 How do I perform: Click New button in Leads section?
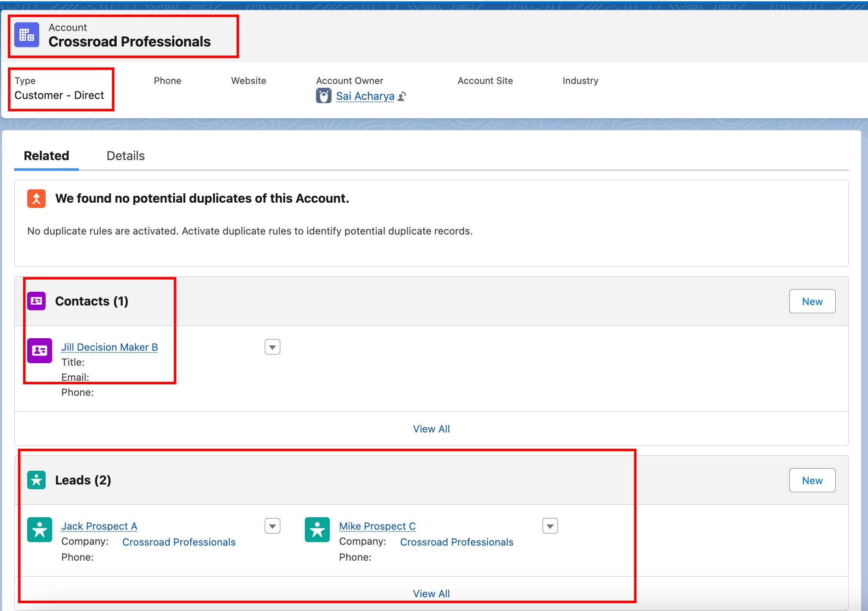pos(812,481)
